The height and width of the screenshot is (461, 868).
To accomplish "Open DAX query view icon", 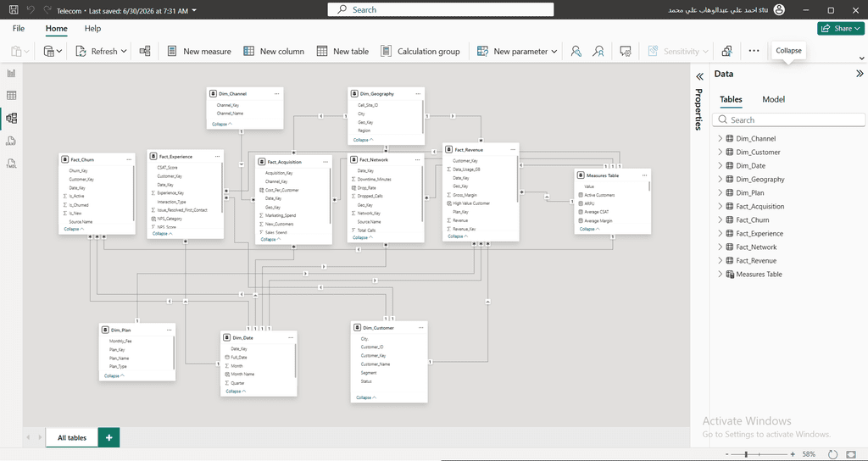I will (11, 142).
